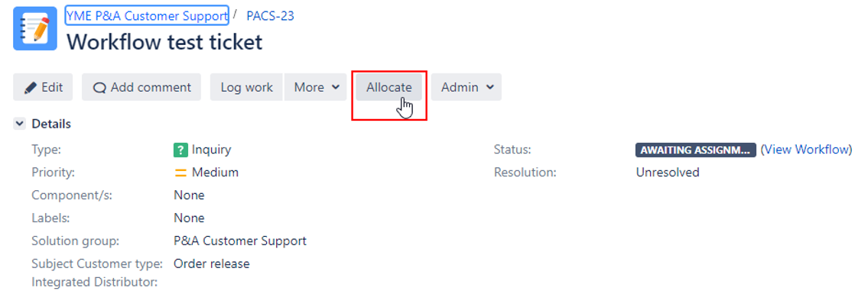Click the Awaiting Assignment status badge
868x291 pixels.
click(x=695, y=150)
